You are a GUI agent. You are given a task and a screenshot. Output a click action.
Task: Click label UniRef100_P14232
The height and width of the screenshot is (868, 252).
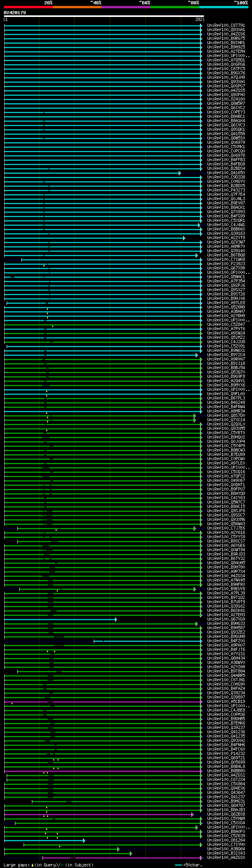(226, 754)
